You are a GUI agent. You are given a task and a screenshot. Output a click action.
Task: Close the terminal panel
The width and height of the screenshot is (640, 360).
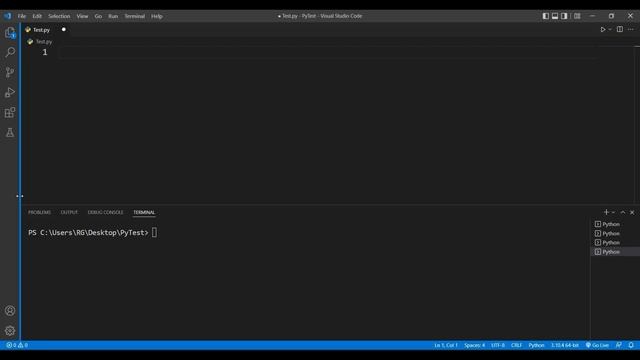(632, 212)
